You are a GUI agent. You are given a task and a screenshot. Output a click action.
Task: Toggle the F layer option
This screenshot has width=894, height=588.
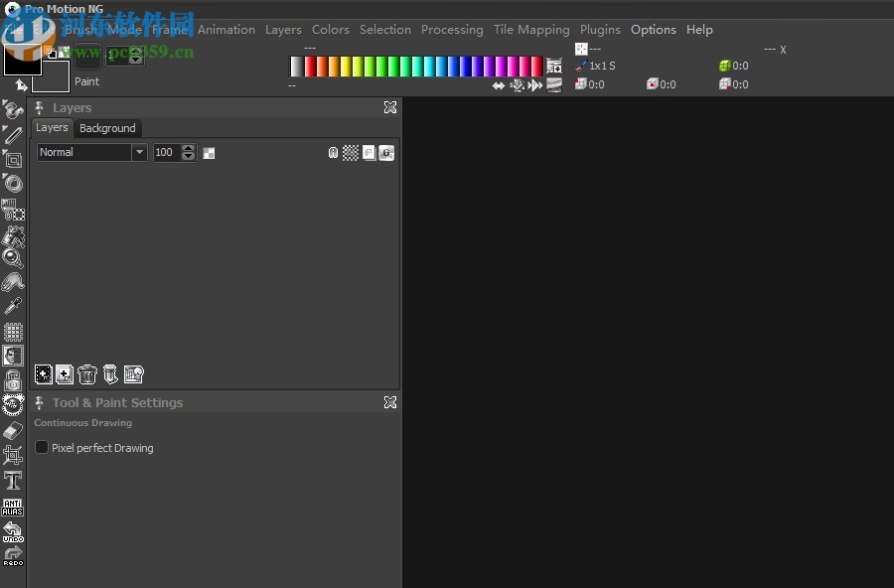(x=369, y=153)
